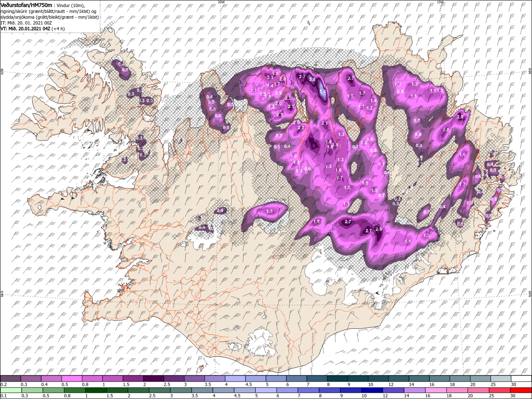Select bottom legend swatch between 1 and 1.5
Viewport: 532px width, 399px height.
(96, 390)
